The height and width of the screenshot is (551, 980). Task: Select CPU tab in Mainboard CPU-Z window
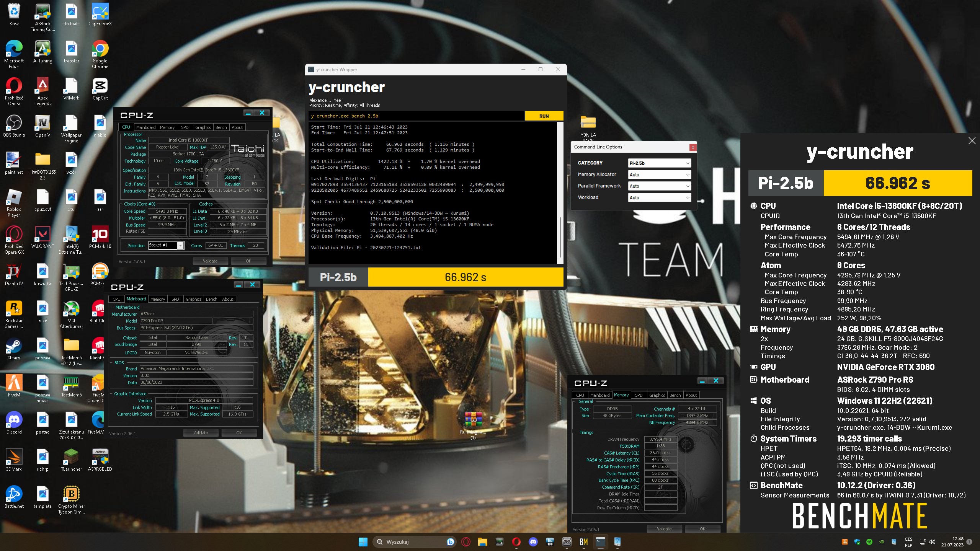(116, 299)
